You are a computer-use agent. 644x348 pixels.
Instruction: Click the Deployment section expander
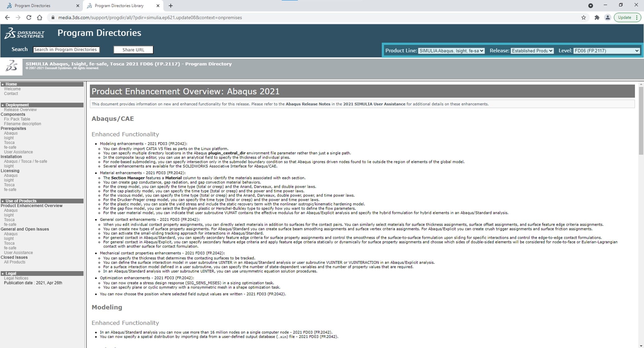click(x=3, y=105)
